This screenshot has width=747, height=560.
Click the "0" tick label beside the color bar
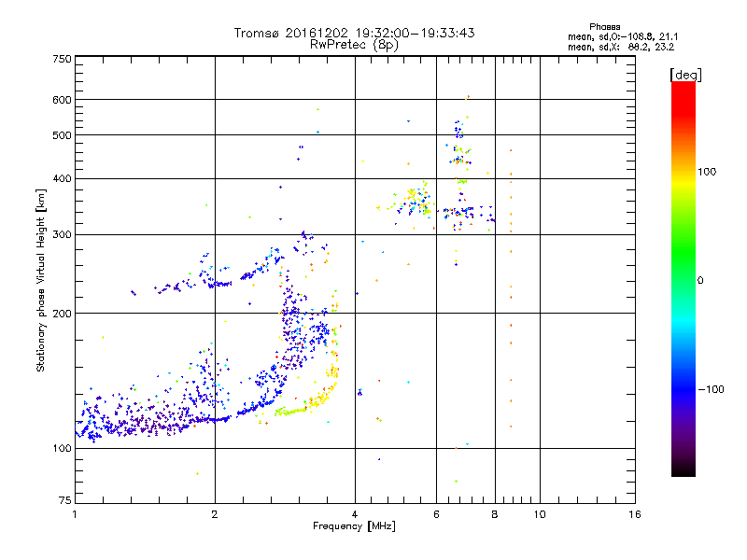pos(700,281)
